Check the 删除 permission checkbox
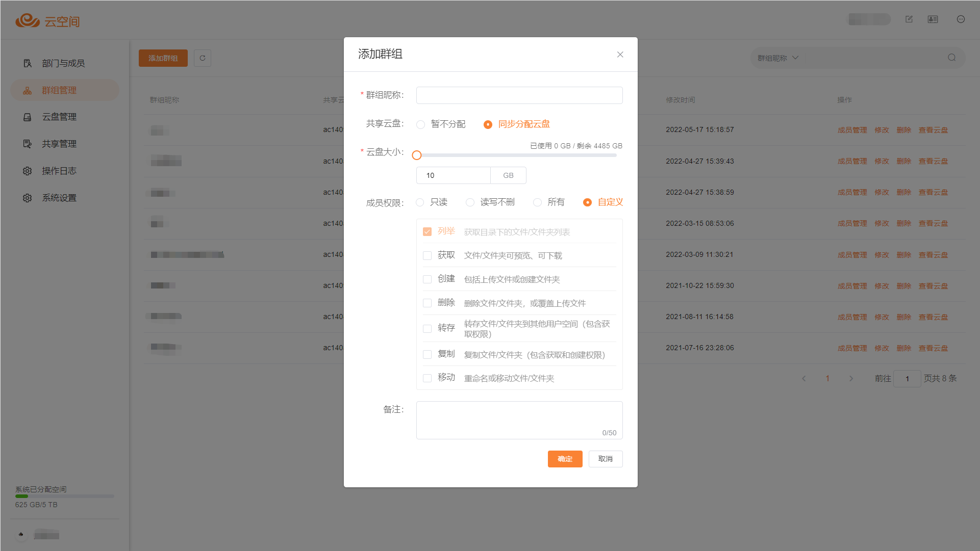Viewport: 980px width, 551px height. 427,303
